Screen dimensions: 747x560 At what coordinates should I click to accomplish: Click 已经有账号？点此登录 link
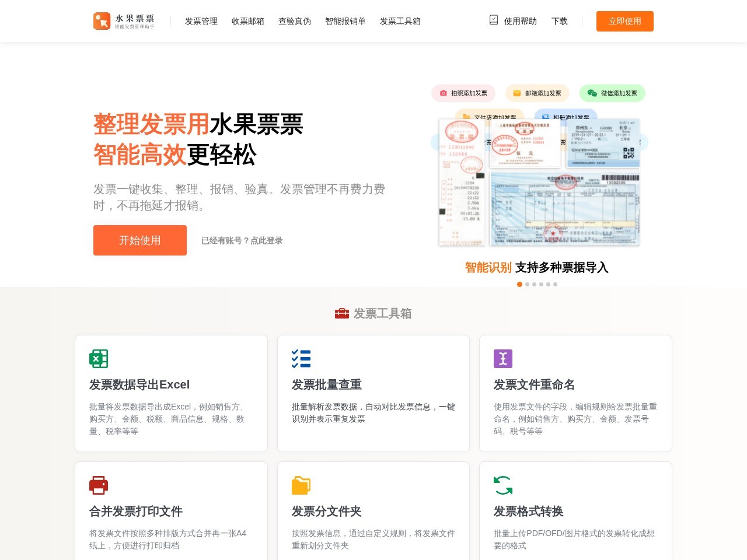[x=242, y=240]
